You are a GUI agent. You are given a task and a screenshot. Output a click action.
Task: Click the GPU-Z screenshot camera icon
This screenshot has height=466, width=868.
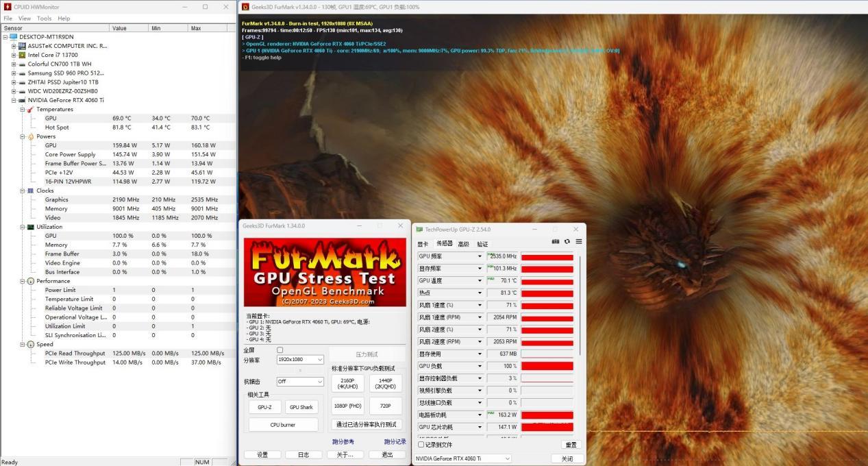tap(555, 242)
